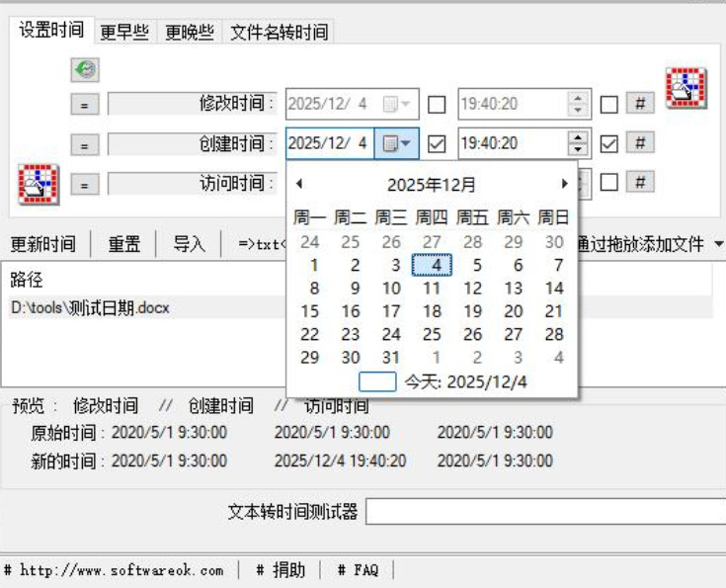Click the 文本转时间测试器 input field
The height and width of the screenshot is (588, 726).
545,512
